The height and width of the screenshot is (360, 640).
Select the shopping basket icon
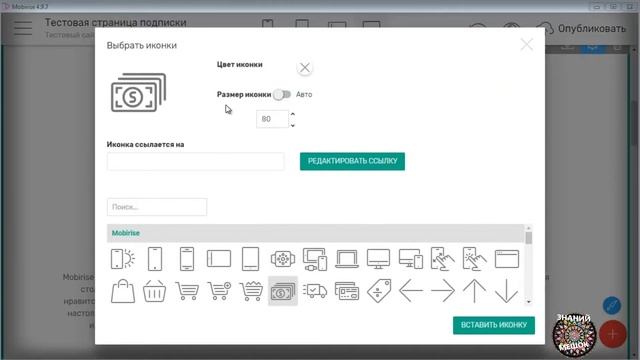(x=154, y=291)
